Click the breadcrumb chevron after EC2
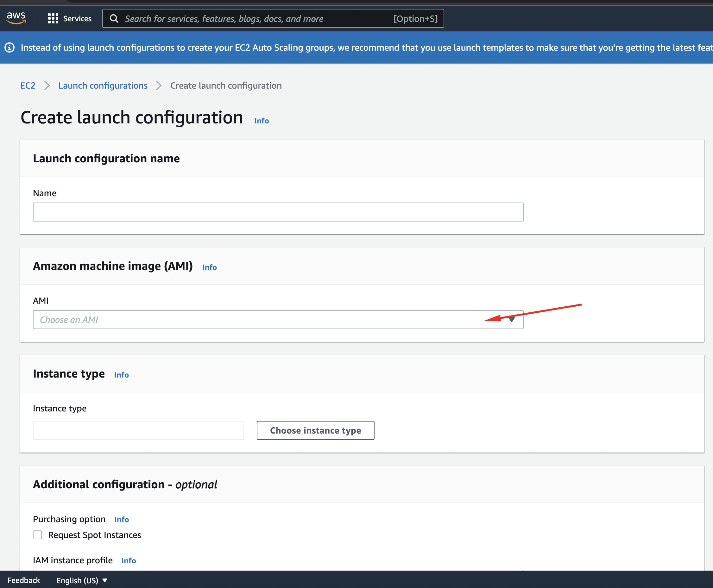Screen dimensions: 713x588 coord(47,85)
